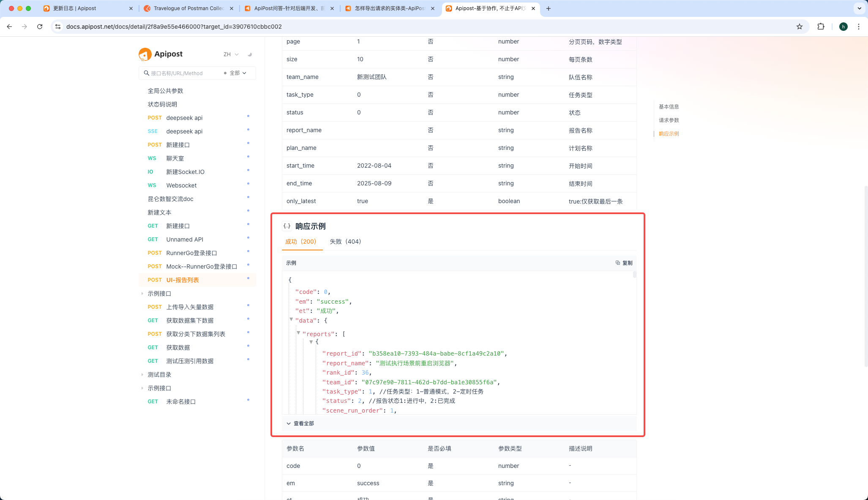Open the Chrome three-dot menu

pyautogui.click(x=858, y=27)
